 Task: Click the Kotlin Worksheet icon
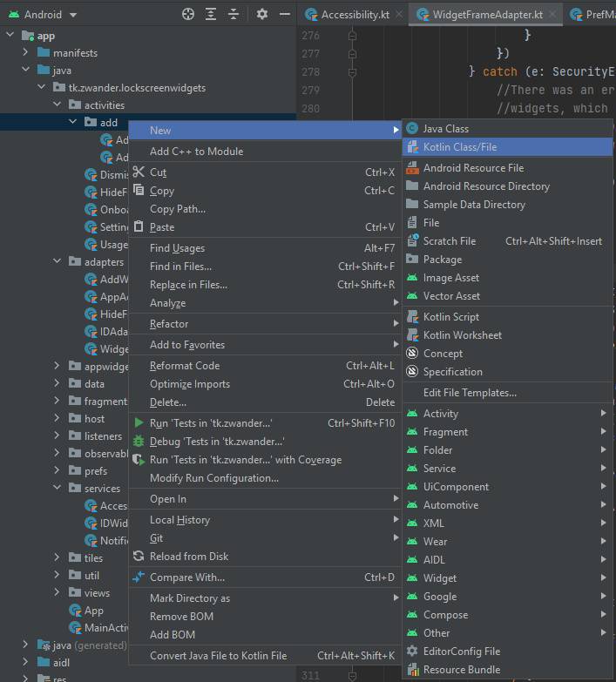(x=412, y=334)
